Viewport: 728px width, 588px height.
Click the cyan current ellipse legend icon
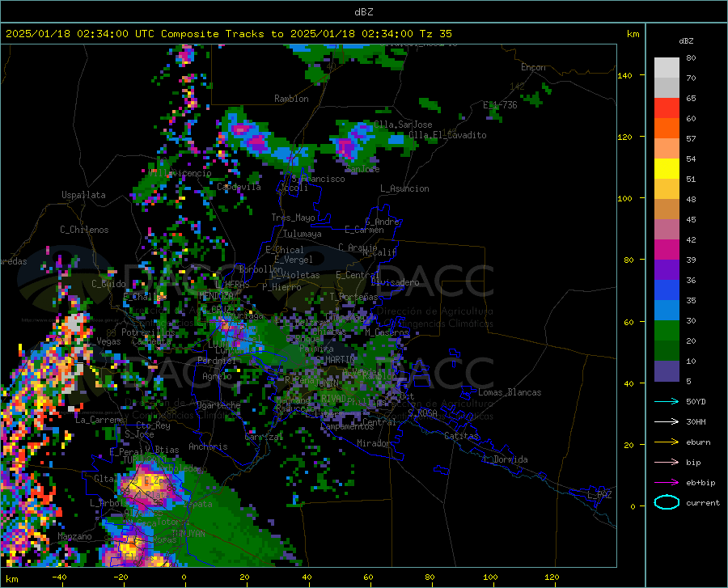667,502
